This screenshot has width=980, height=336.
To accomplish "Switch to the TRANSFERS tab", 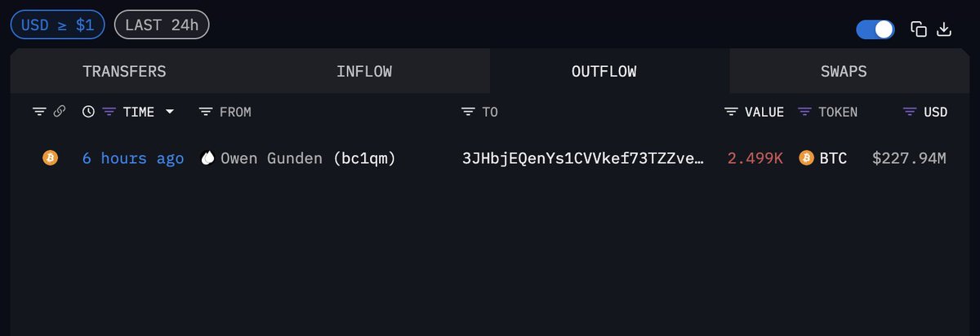I will point(124,72).
